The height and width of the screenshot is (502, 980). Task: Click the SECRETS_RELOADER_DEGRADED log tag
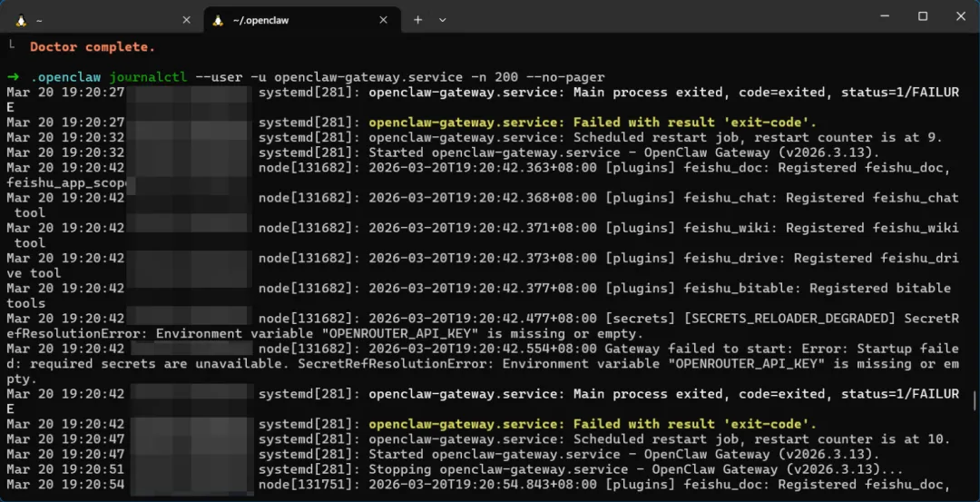(790, 319)
